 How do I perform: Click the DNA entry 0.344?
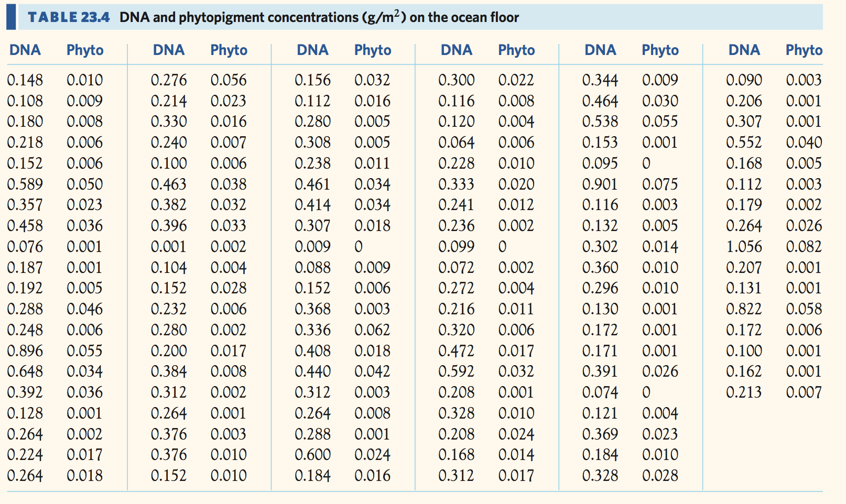coord(600,80)
